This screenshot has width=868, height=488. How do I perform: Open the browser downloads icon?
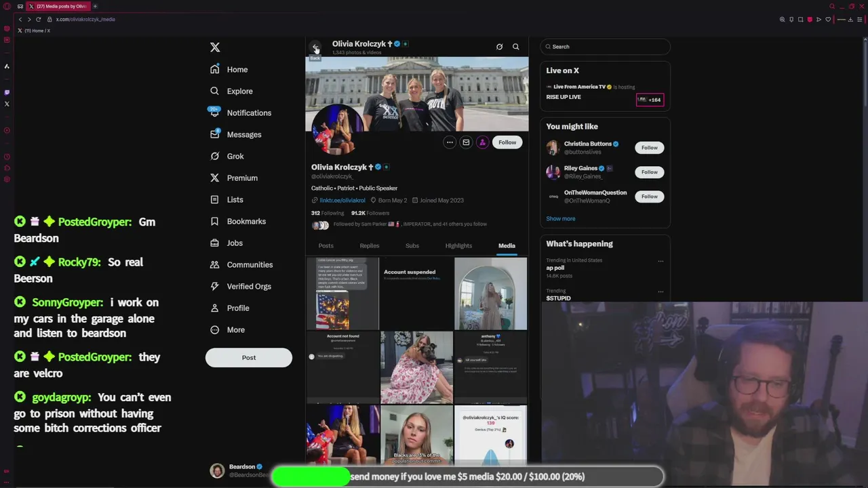point(850,19)
